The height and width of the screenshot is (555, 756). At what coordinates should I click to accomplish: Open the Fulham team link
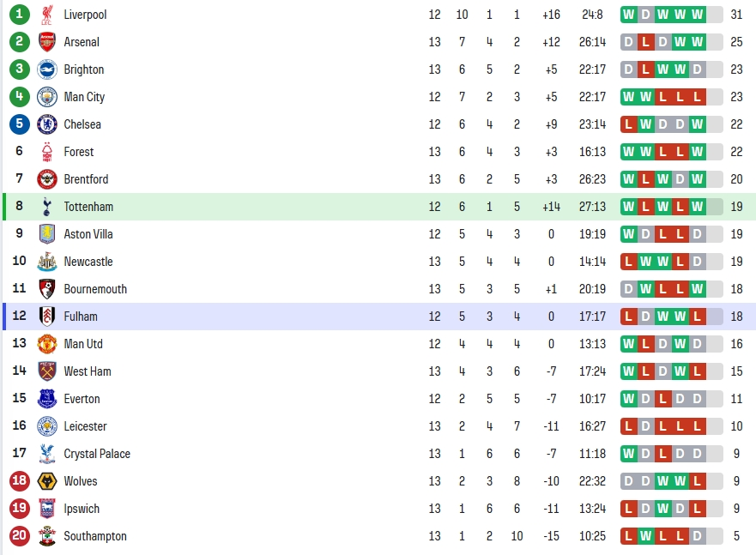click(81, 317)
